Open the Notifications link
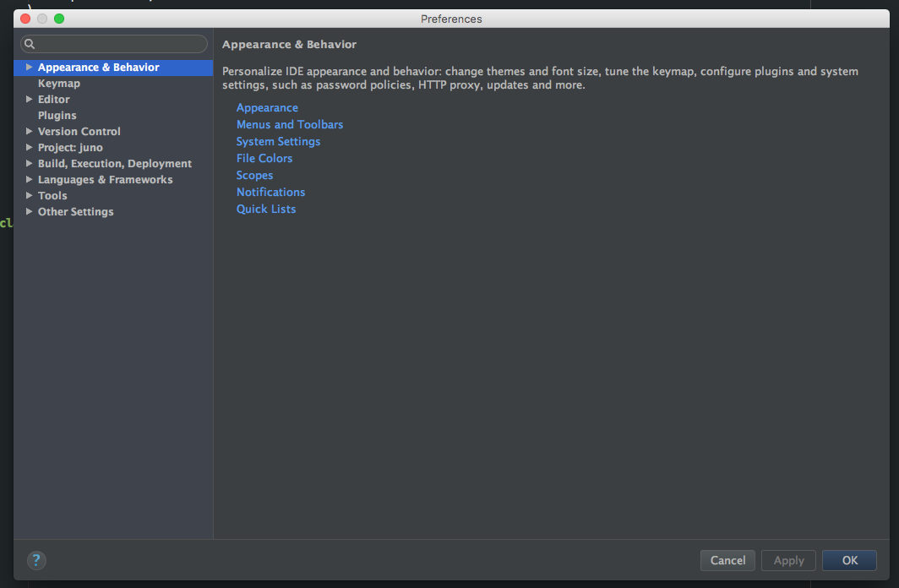The image size is (899, 588). [270, 192]
